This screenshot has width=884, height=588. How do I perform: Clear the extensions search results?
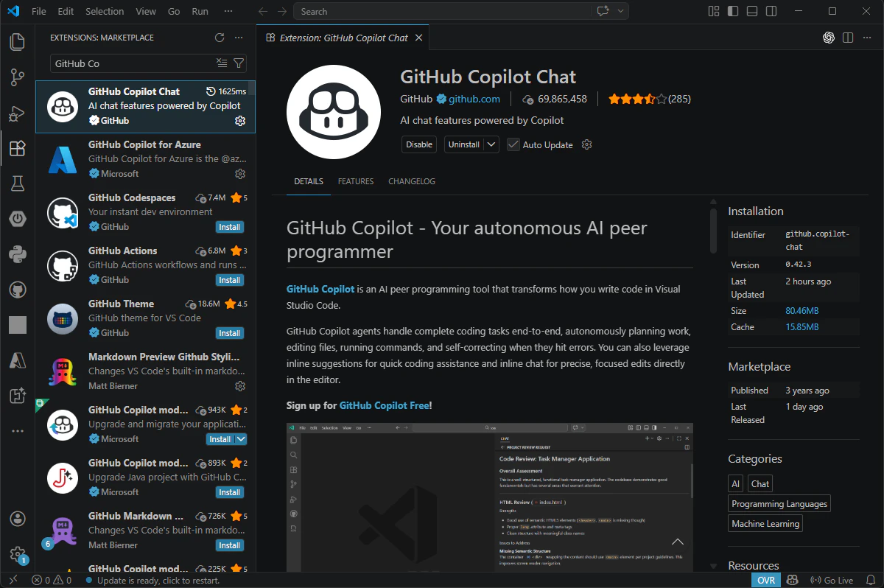tap(222, 63)
